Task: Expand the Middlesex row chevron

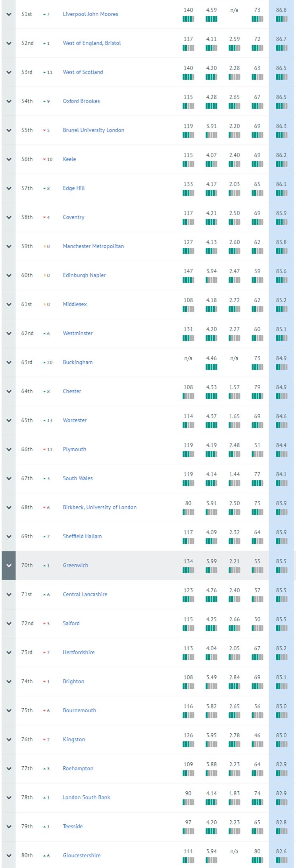Action: click(9, 304)
